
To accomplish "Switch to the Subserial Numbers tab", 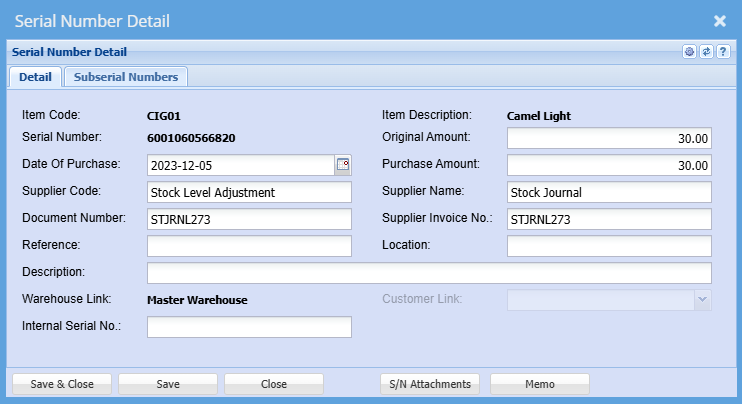I will pos(126,76).
